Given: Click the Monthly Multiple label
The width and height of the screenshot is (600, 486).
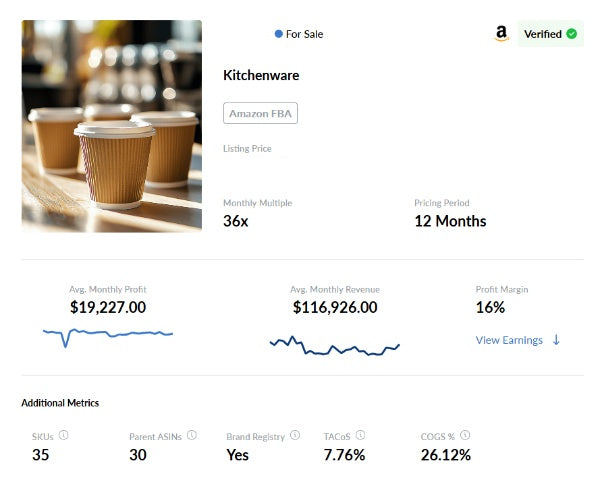Looking at the screenshot, I should click(258, 203).
